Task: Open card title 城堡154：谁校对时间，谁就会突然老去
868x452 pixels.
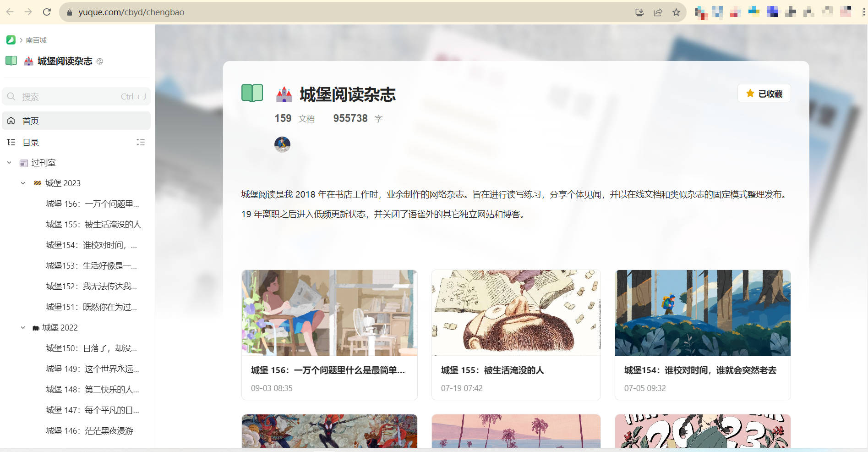Action: pyautogui.click(x=700, y=370)
